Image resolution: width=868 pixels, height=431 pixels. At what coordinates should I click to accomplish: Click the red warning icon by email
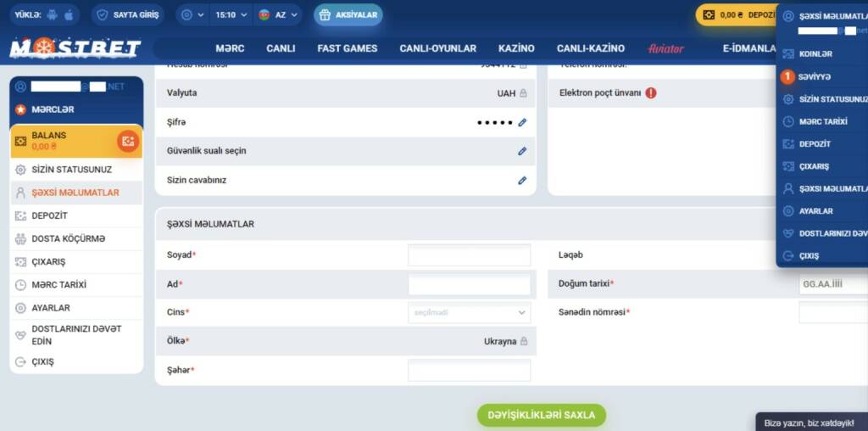point(651,93)
